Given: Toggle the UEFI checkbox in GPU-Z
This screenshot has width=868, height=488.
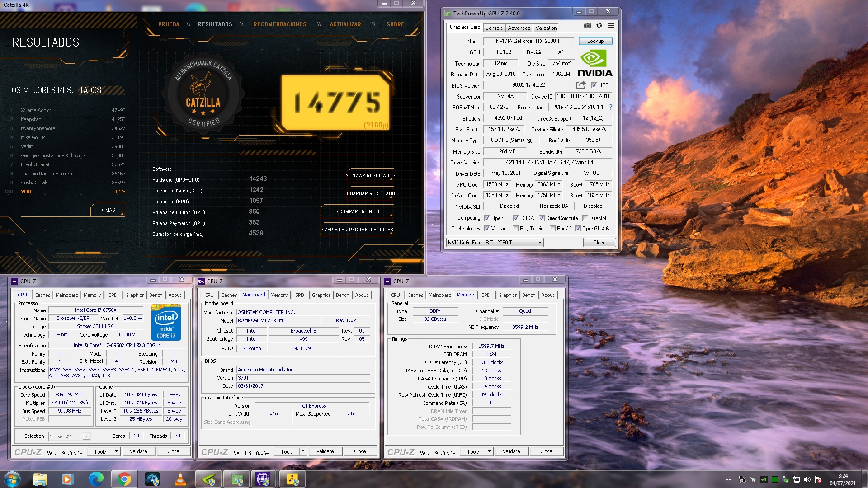Looking at the screenshot, I should [x=594, y=85].
